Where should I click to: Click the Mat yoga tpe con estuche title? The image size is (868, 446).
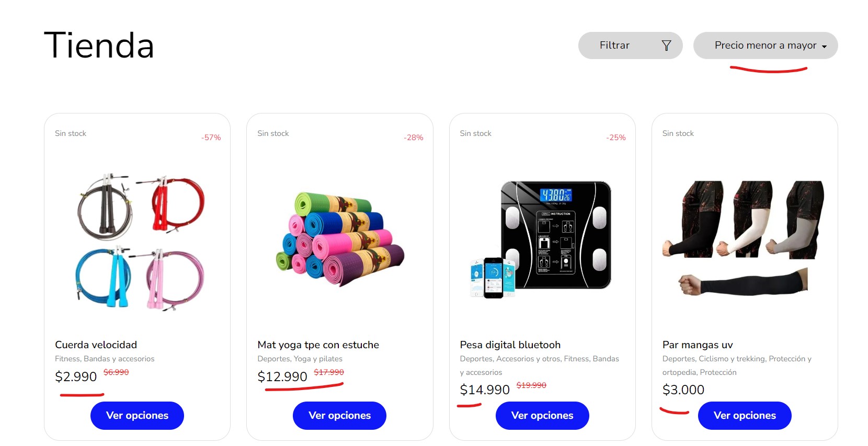[x=318, y=345]
